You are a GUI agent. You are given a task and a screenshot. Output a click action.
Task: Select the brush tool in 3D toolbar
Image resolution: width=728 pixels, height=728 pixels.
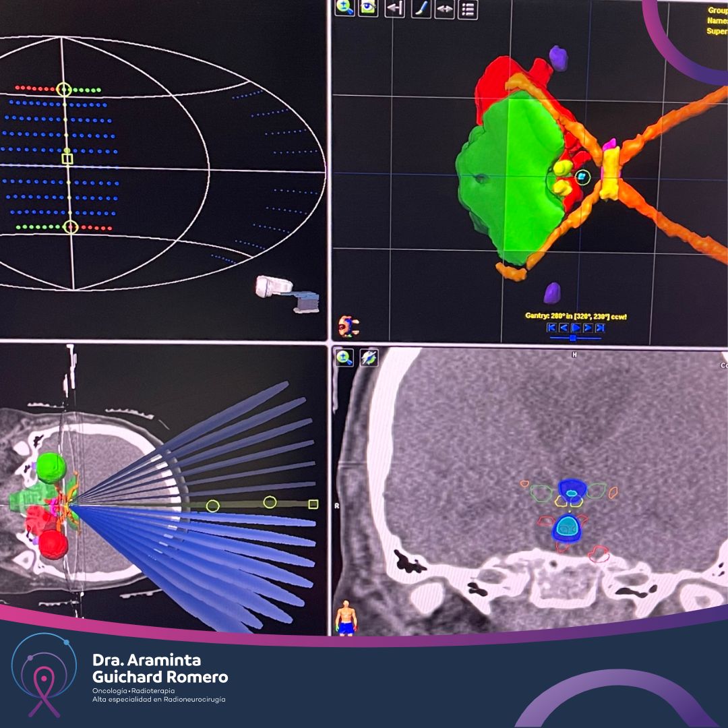[x=421, y=8]
